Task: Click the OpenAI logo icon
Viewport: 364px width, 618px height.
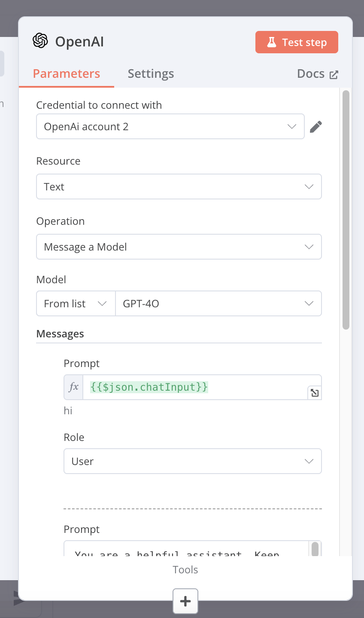Action: pos(40,41)
